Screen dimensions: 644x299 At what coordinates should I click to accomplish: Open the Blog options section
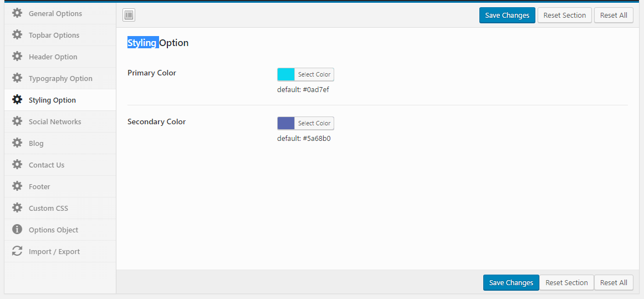click(x=36, y=143)
